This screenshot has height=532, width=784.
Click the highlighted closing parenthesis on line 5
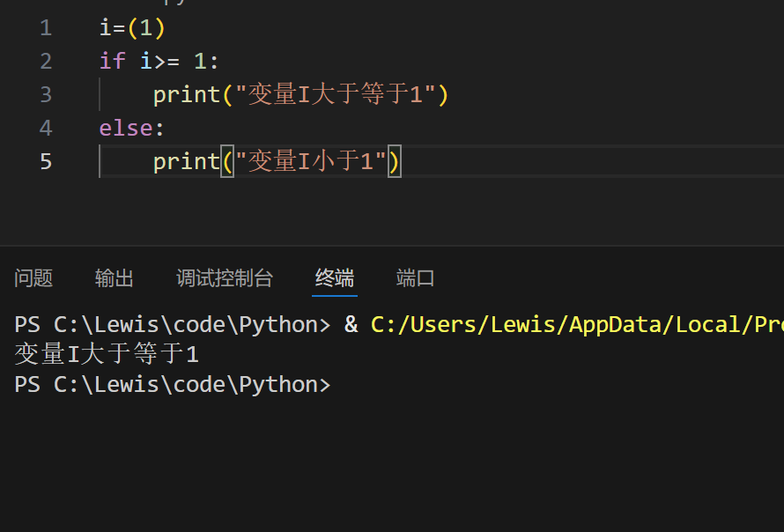point(395,161)
